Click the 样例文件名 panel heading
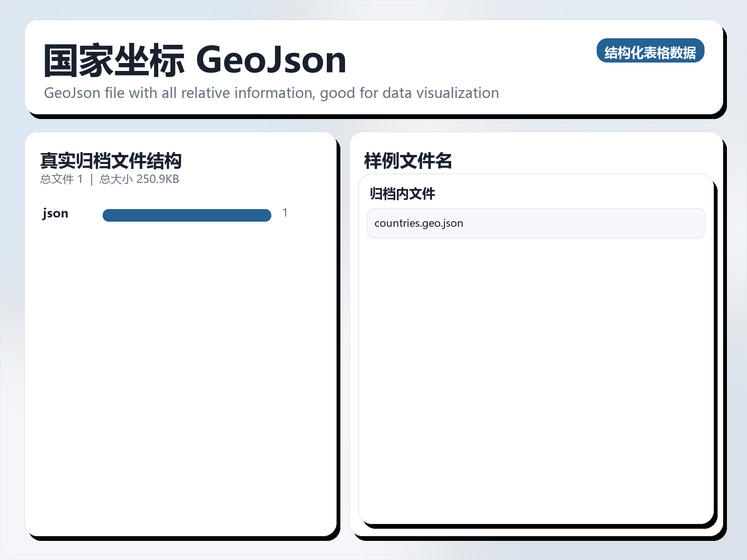 pyautogui.click(x=409, y=161)
